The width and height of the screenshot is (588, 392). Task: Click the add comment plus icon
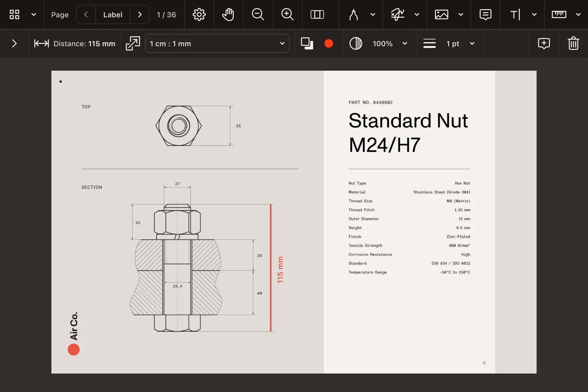544,43
